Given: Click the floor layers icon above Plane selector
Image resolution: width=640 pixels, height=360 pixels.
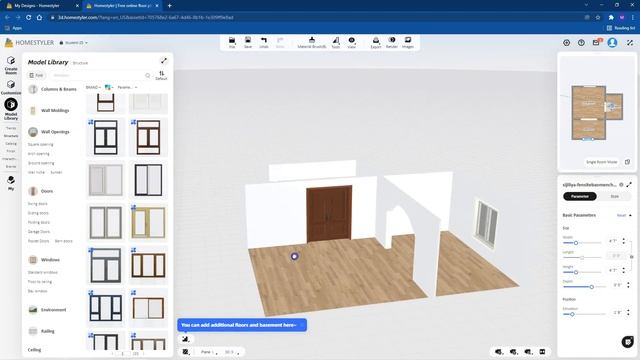Looking at the screenshot, I should (x=186, y=339).
